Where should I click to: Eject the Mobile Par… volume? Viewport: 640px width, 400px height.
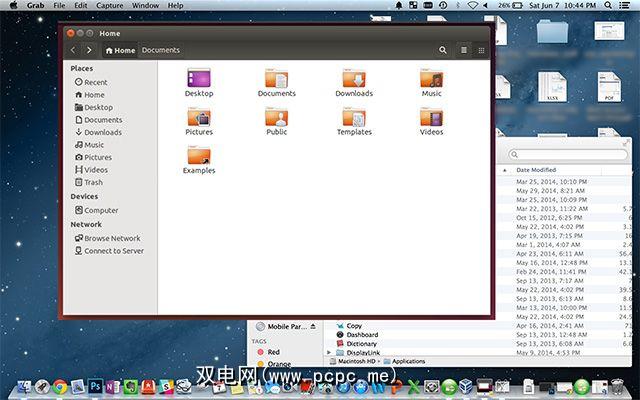[x=312, y=326]
